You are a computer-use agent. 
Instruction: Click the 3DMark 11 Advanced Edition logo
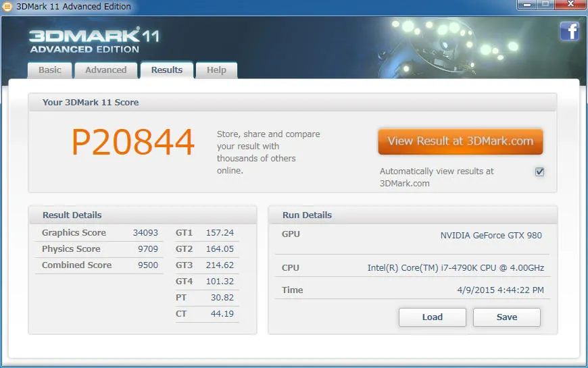[x=94, y=39]
